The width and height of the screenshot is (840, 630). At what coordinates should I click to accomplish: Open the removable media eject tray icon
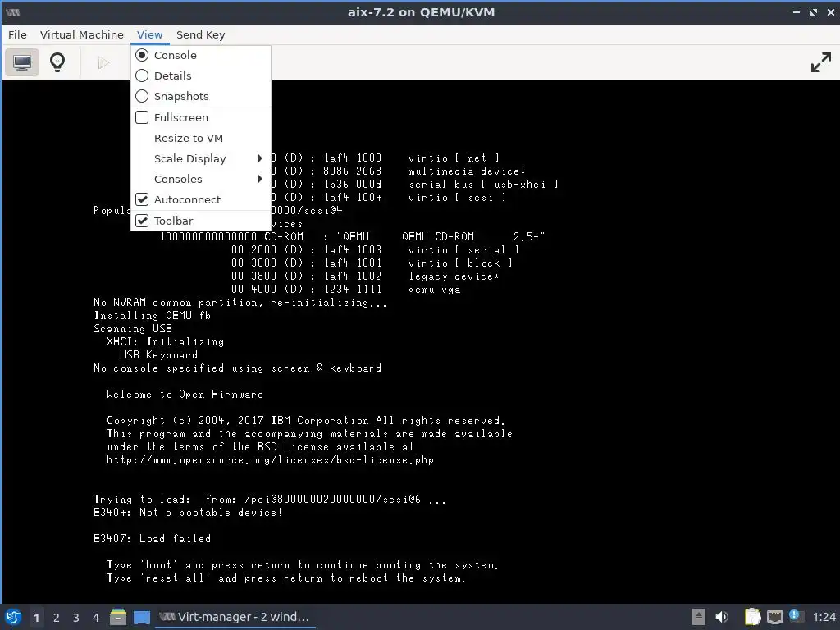699,617
